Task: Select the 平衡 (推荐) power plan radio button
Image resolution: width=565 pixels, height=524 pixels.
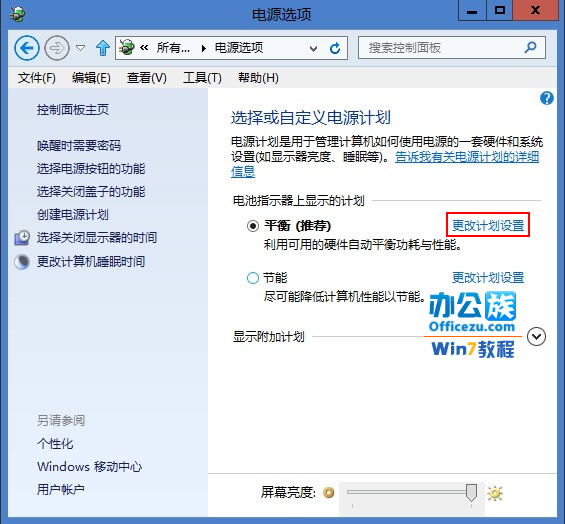Action: click(x=253, y=226)
